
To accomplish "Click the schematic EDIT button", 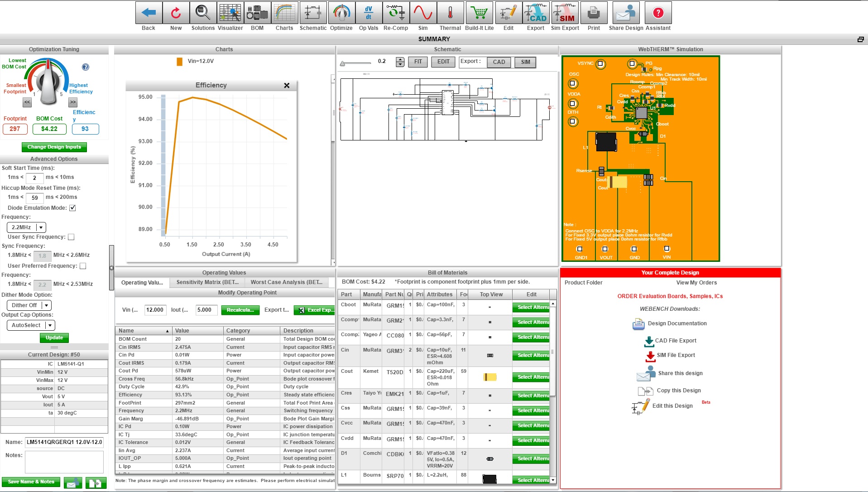I will pyautogui.click(x=443, y=62).
